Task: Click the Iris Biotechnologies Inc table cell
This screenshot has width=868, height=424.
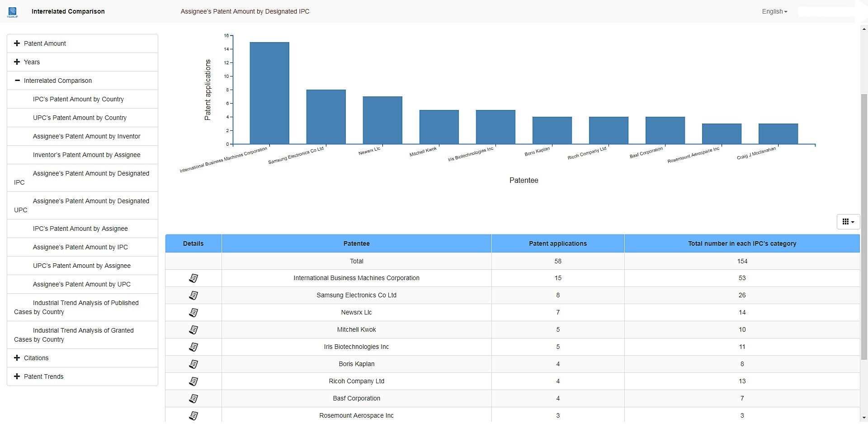Action: (x=356, y=347)
